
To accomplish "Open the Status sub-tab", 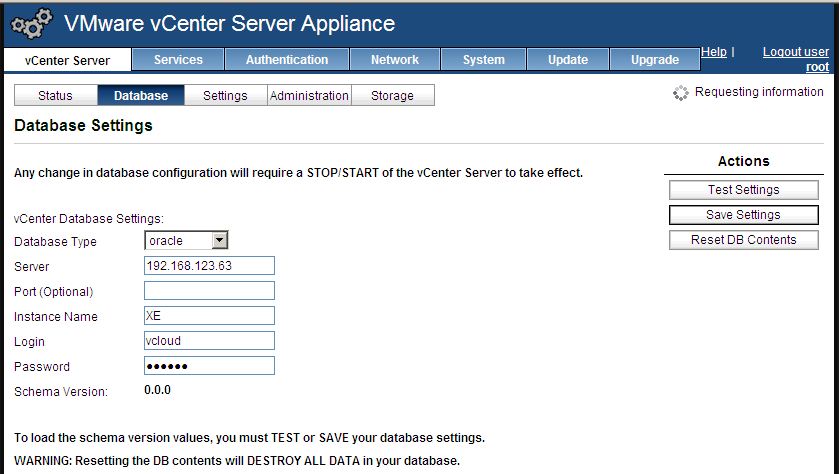I will click(55, 96).
